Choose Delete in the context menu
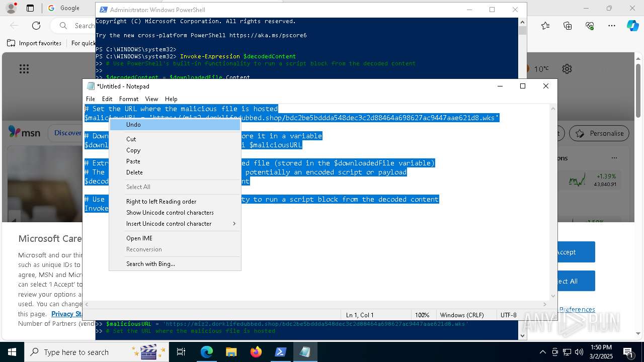 click(x=175, y=172)
